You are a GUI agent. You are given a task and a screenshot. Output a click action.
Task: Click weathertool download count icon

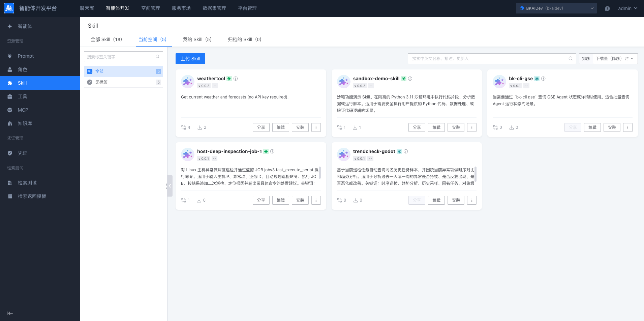point(200,127)
